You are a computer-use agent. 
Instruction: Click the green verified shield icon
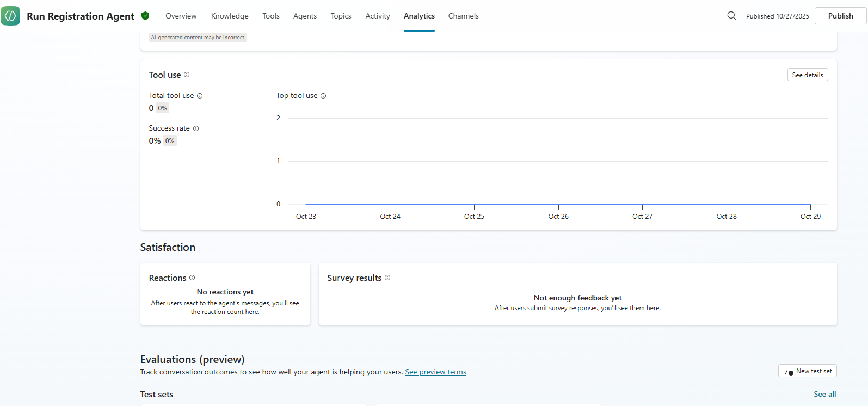[145, 16]
